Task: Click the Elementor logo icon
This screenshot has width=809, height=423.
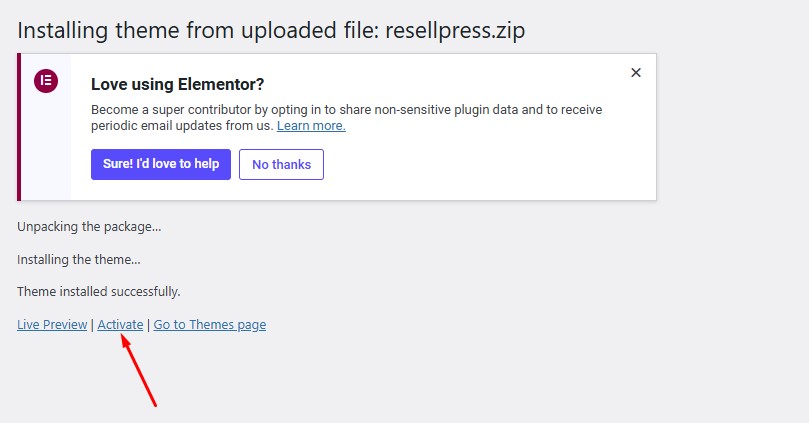Action: 45,81
